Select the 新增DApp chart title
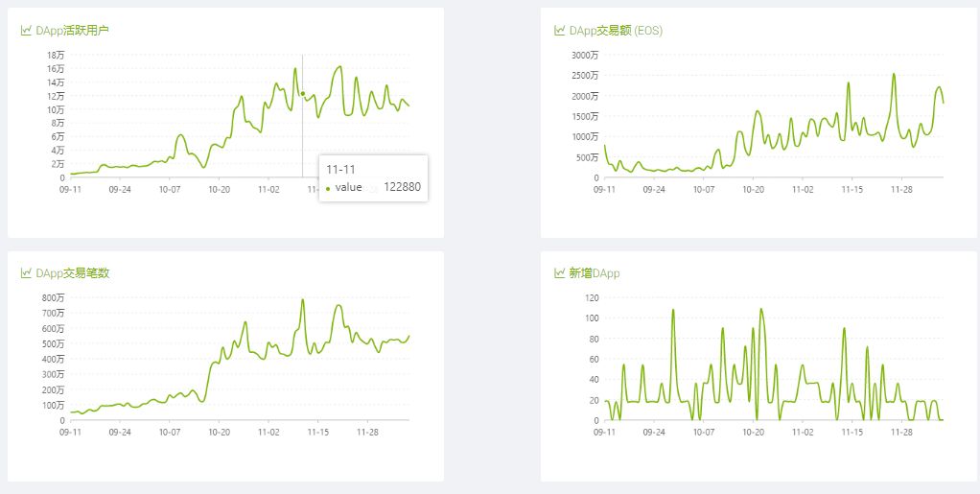The width and height of the screenshot is (980, 494). click(x=595, y=272)
